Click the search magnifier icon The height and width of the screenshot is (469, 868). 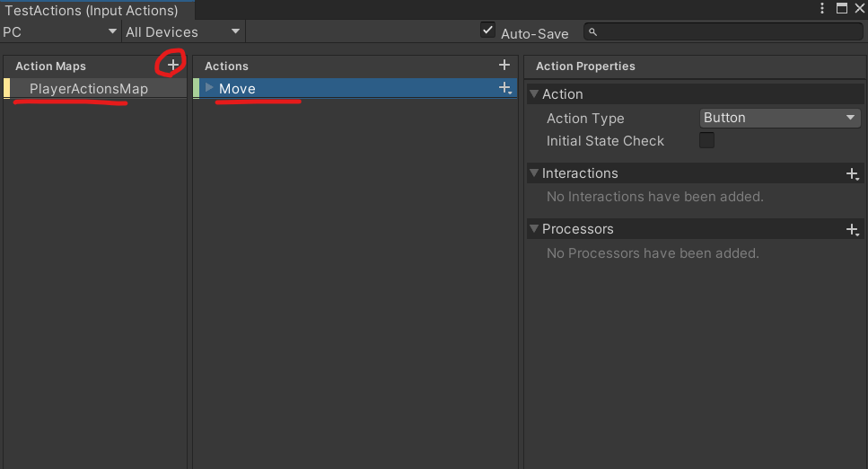point(592,32)
